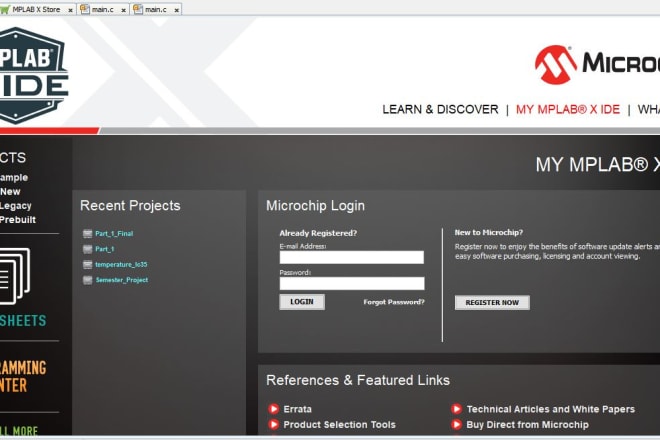This screenshot has height=440, width=660.
Task: Click the data sheets stacked pages icon
Action: [15, 276]
